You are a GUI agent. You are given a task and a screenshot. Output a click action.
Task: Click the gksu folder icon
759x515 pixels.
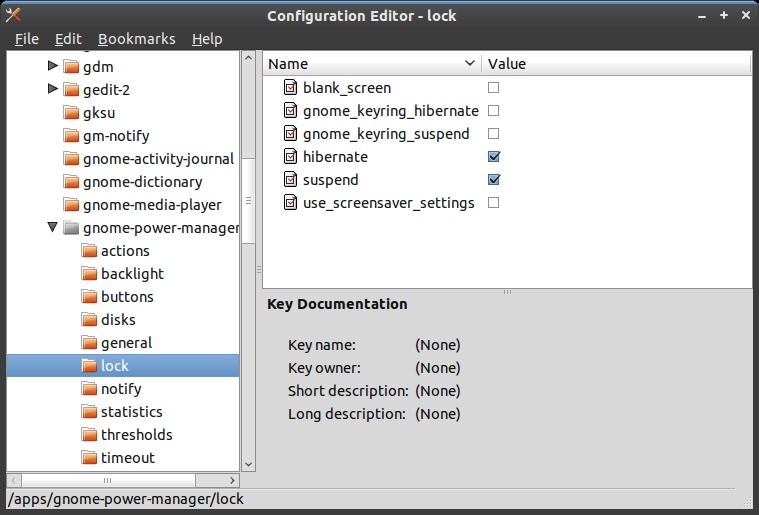(71, 113)
